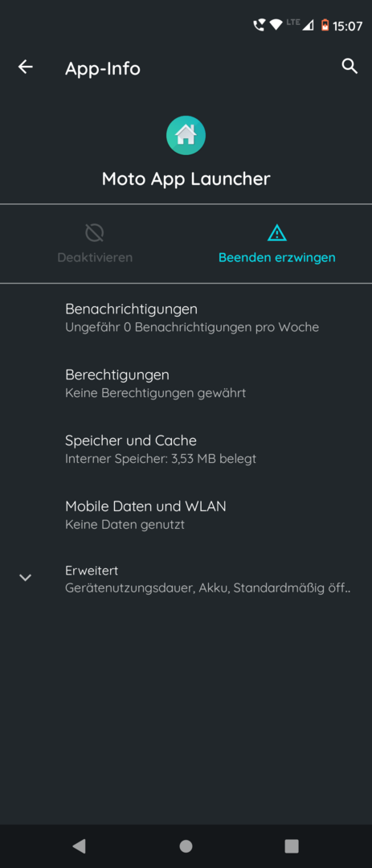Open Berechtigungen settings
The image size is (372, 868).
click(x=186, y=383)
